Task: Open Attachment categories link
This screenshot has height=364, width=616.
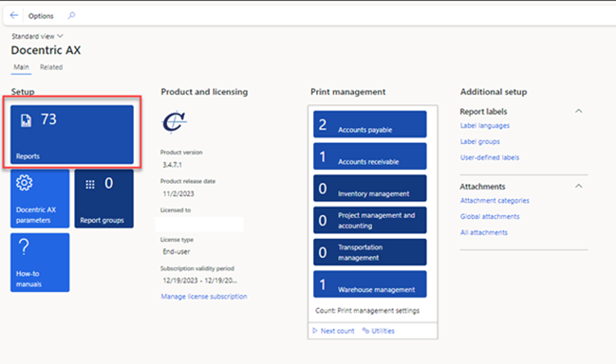Action: click(495, 201)
